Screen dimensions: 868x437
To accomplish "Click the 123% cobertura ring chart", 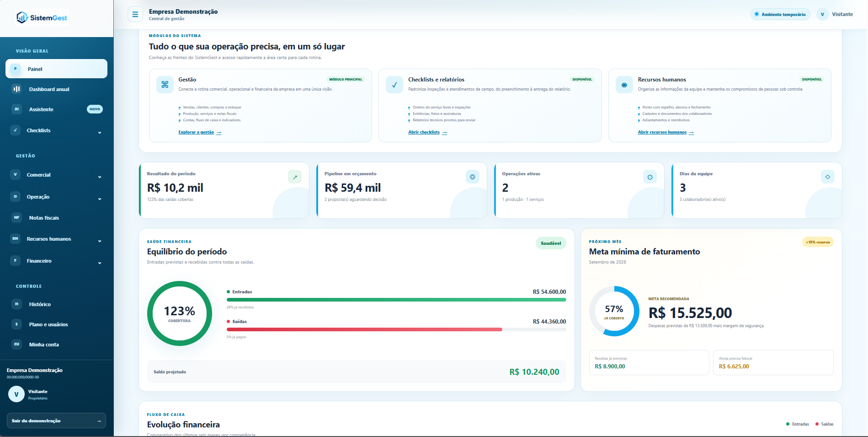I will tap(180, 313).
